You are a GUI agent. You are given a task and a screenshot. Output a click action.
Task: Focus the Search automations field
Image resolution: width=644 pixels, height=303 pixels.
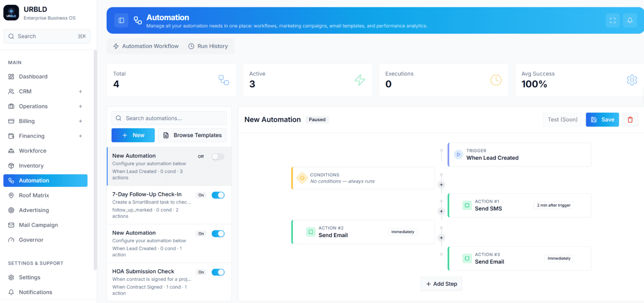pos(169,118)
